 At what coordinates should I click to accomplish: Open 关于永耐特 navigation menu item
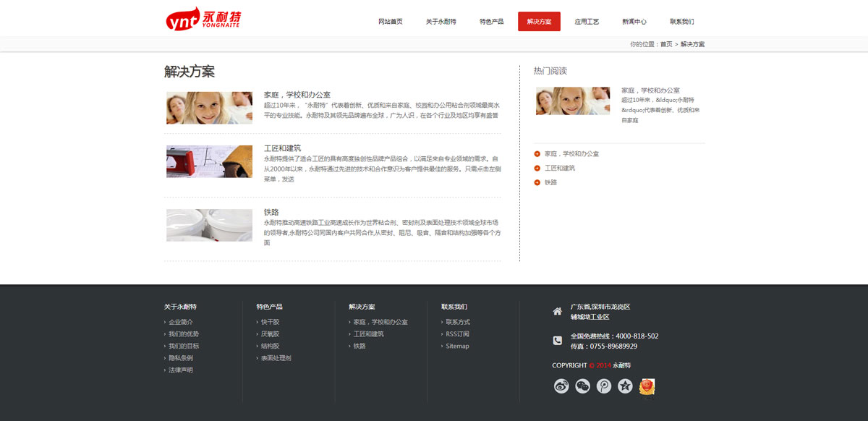pos(441,22)
